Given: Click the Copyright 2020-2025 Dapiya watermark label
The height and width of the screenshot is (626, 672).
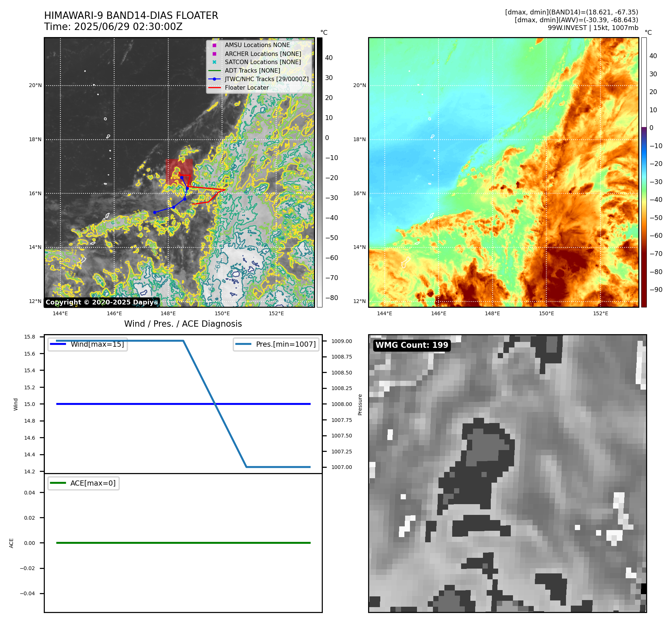Looking at the screenshot, I should tap(102, 302).
